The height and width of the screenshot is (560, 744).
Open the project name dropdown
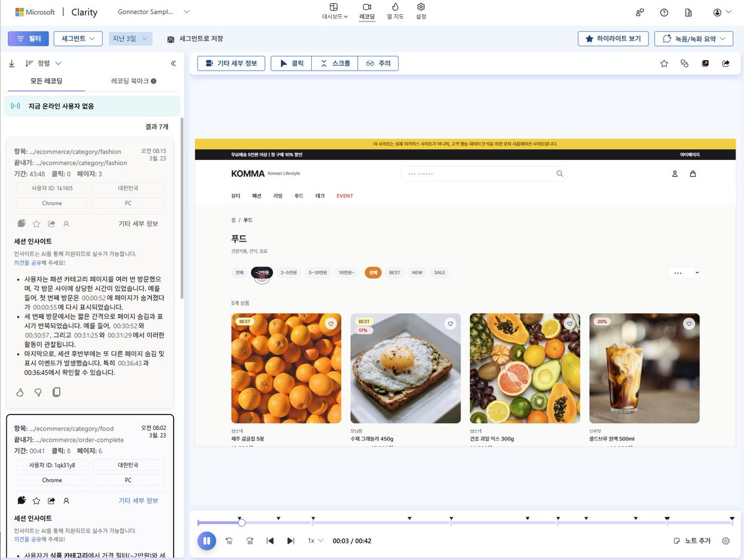[154, 12]
